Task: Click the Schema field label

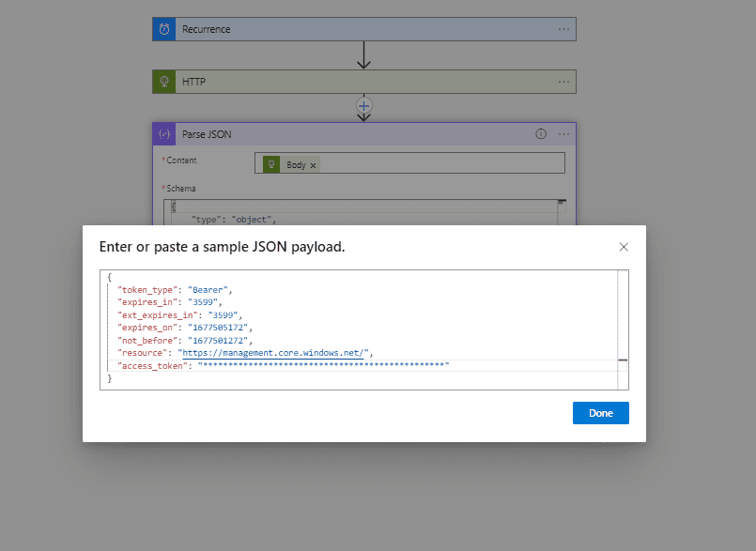Action: 181,189
